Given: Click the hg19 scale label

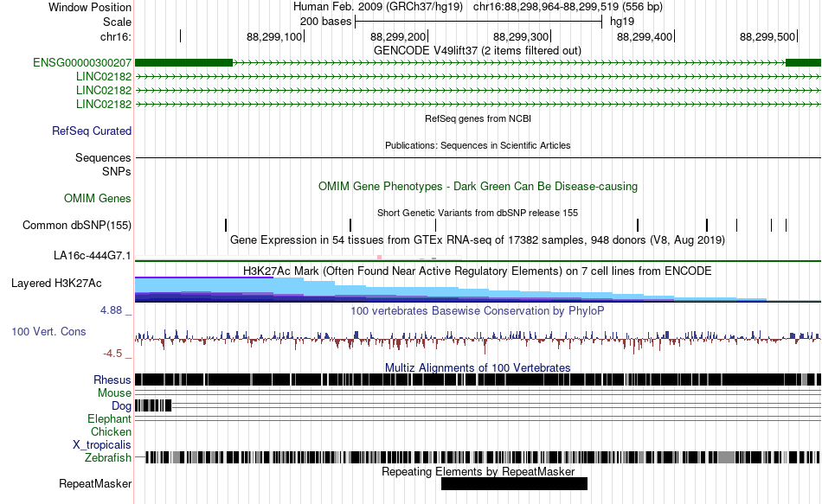Looking at the screenshot, I should (622, 22).
